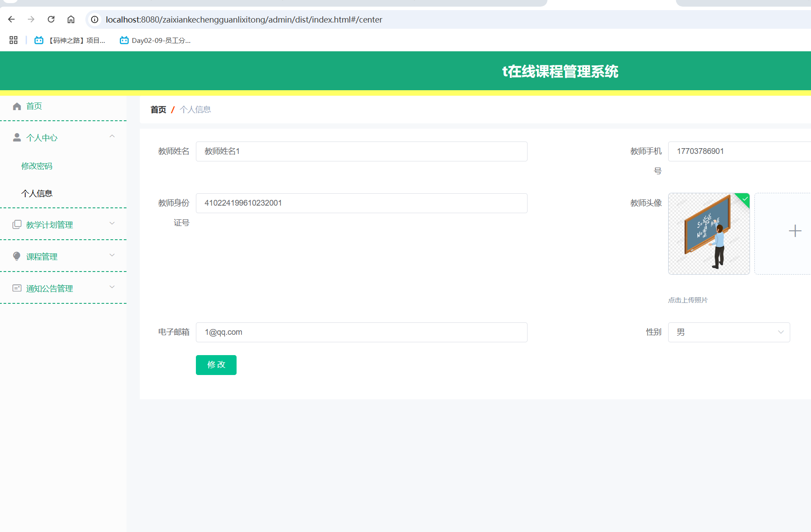Open the apps grid icon in bookmarks bar

click(x=14, y=40)
